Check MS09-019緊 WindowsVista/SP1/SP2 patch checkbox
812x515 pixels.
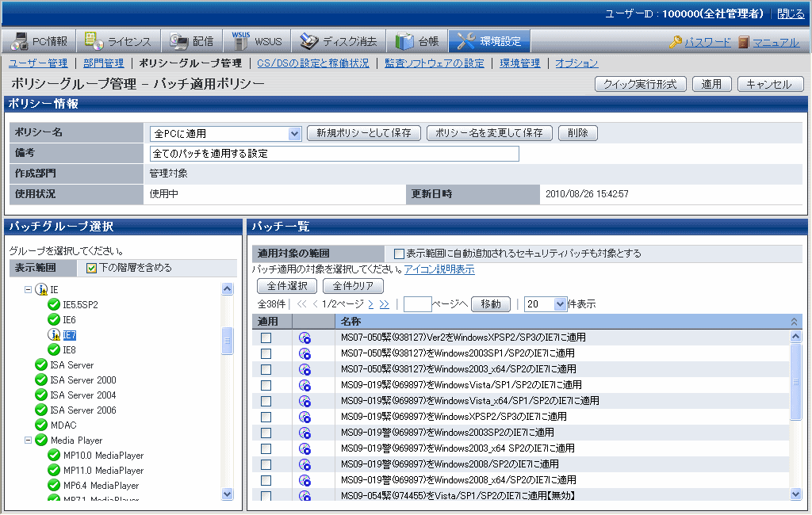pyautogui.click(x=266, y=386)
